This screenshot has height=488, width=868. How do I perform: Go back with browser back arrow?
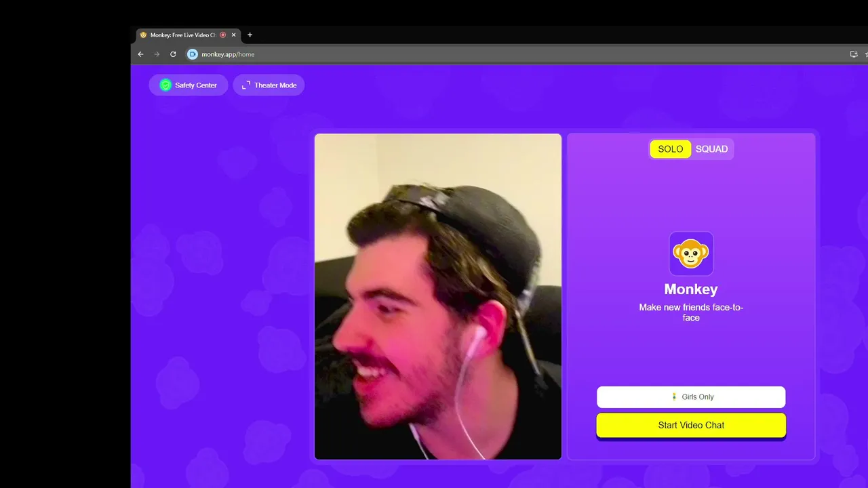click(x=140, y=54)
